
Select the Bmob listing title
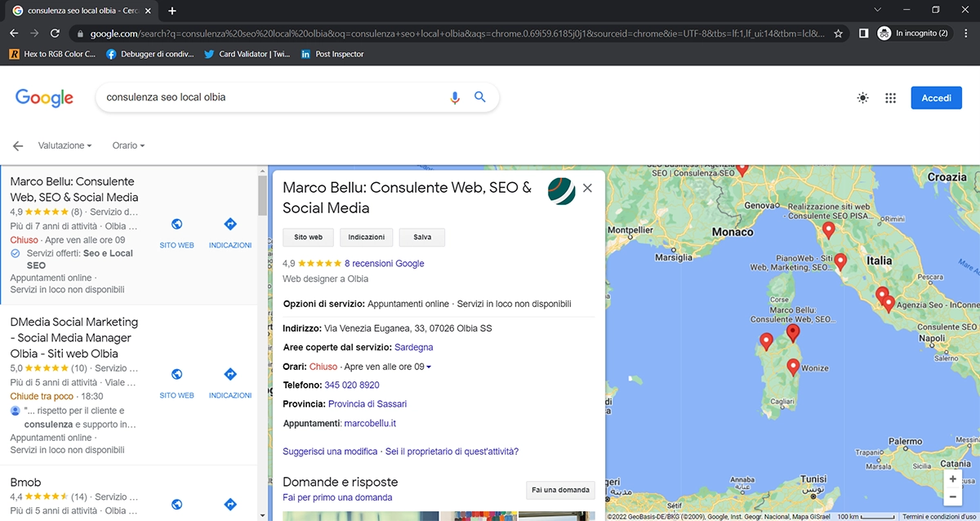click(x=25, y=482)
